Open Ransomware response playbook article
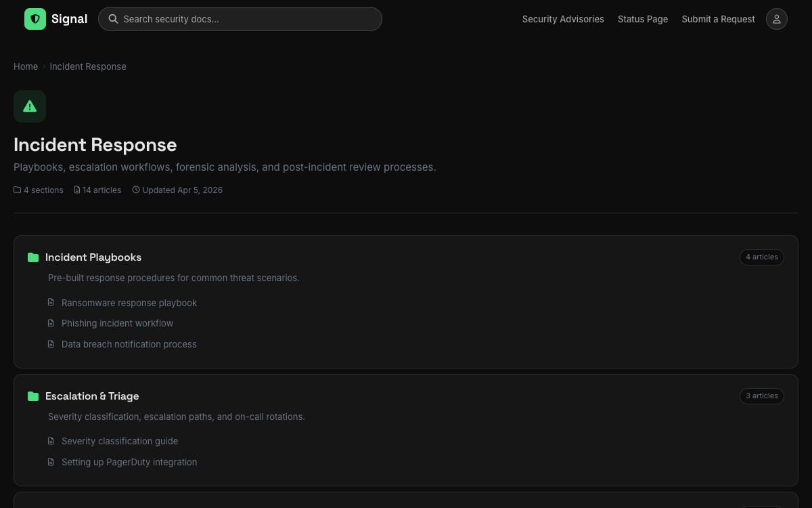This screenshot has width=812, height=508. tap(129, 303)
